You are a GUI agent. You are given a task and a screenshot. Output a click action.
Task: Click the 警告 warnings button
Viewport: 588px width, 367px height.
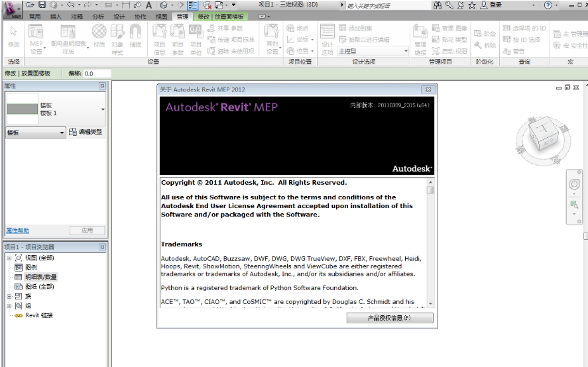pyautogui.click(x=514, y=50)
